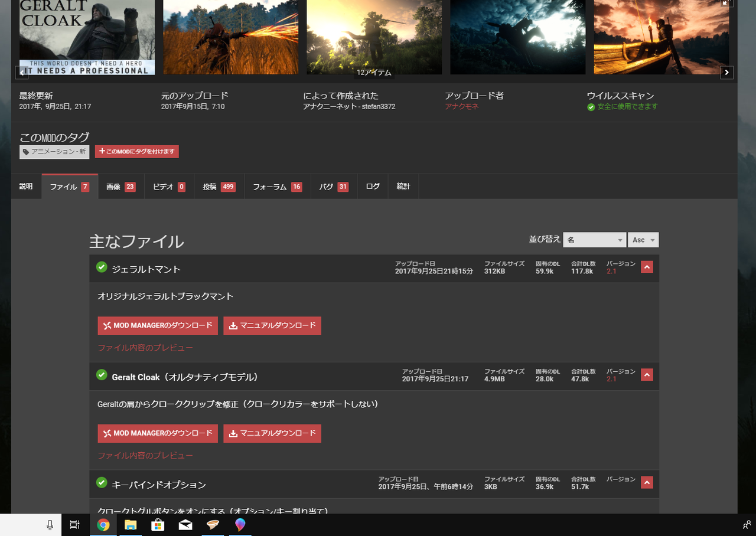Open the 画像 tab
Image resolution: width=756 pixels, height=536 pixels.
tap(121, 187)
